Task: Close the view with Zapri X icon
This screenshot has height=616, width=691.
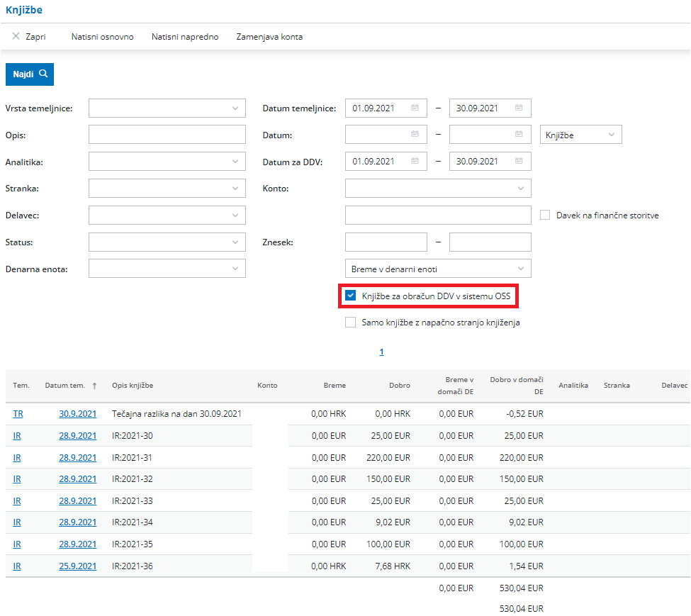Action: coord(16,36)
